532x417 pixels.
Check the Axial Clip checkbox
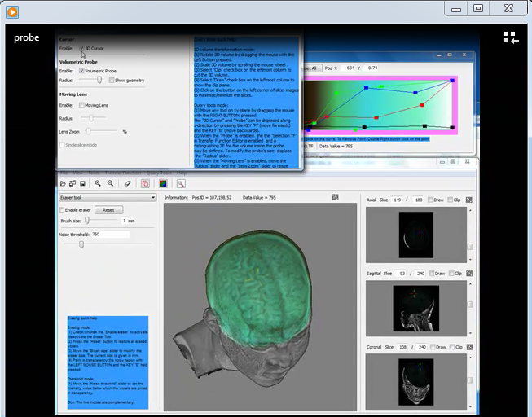pyautogui.click(x=451, y=200)
